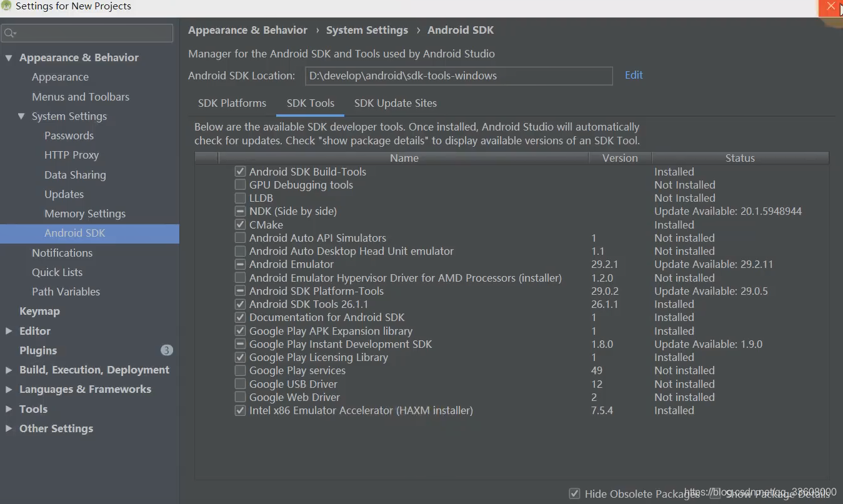The image size is (843, 504).
Task: Toggle Hide Obsolete Packages checkbox
Action: [574, 494]
